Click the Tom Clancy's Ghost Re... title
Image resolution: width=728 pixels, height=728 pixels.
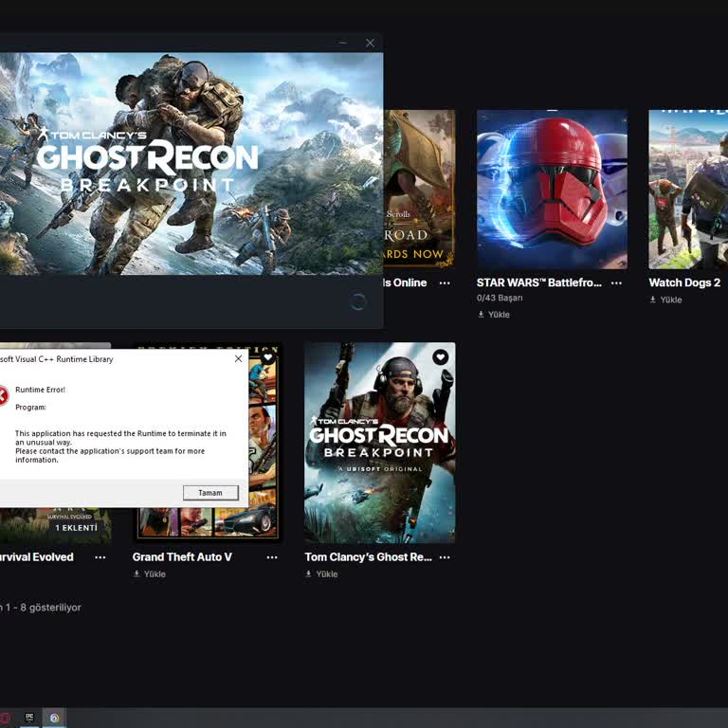(368, 557)
